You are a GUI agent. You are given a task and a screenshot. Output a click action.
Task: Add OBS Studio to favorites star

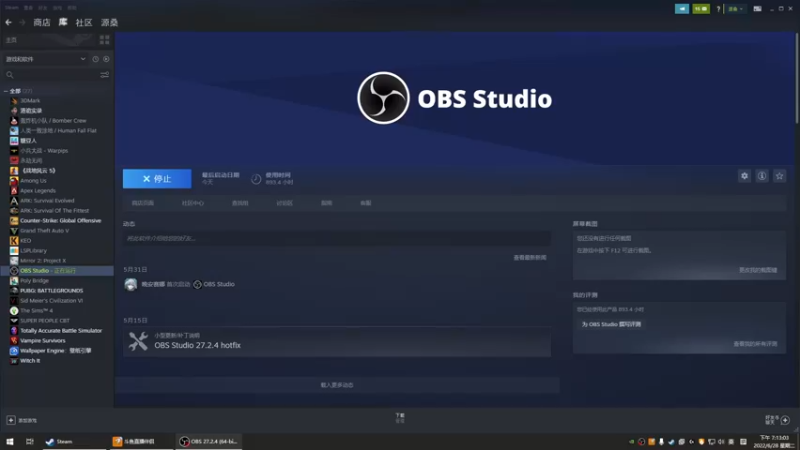coord(779,176)
